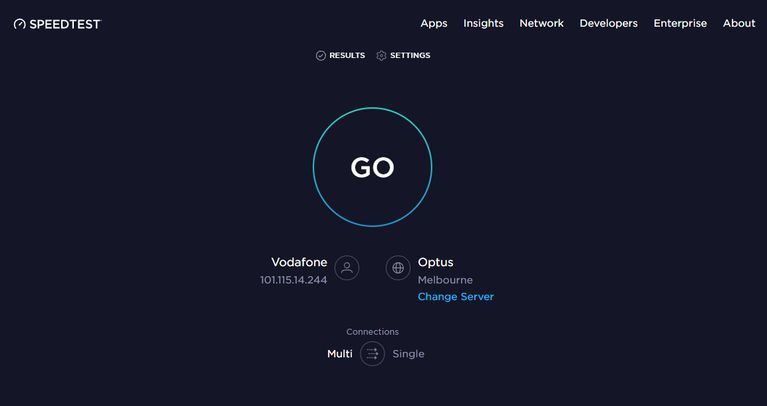Open the SETTINGS page link
The image size is (767, 406).
point(410,56)
